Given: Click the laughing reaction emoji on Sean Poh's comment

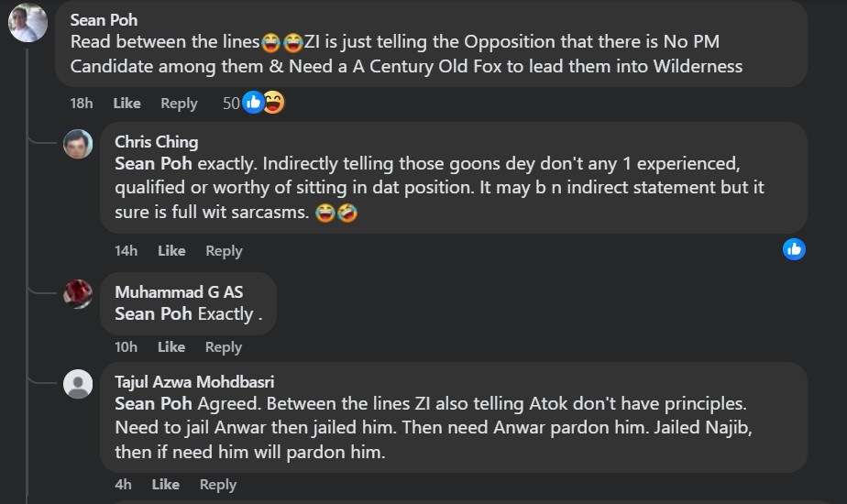Looking at the screenshot, I should tap(273, 103).
